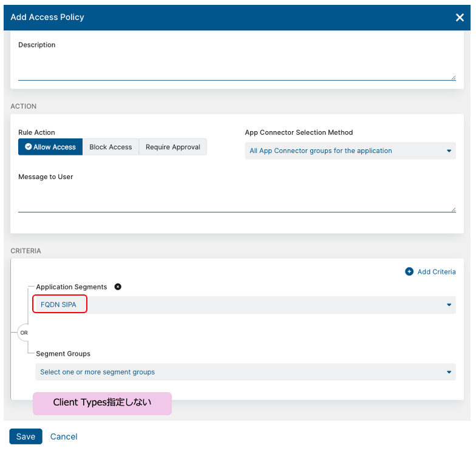The width and height of the screenshot is (476, 451).
Task: Select Allow Access rule action
Action: tap(50, 147)
